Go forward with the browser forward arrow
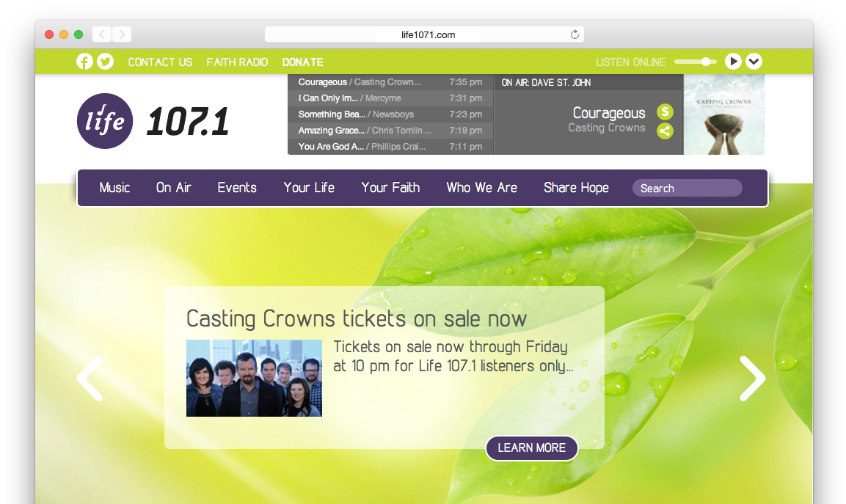This screenshot has height=504, width=846. (x=122, y=34)
